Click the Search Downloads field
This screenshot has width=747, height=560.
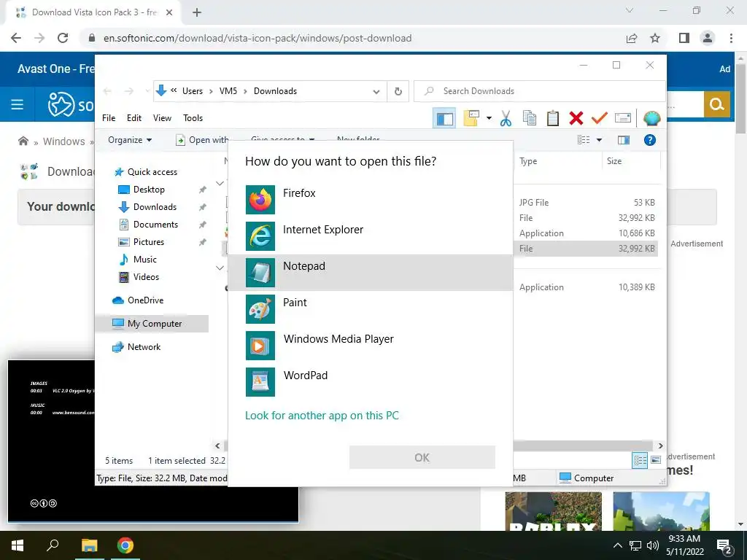tap(539, 91)
